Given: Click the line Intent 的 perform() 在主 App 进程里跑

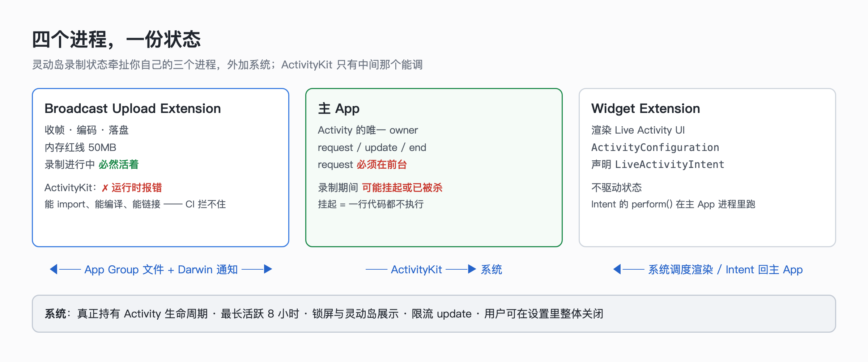Looking at the screenshot, I should click(673, 205).
